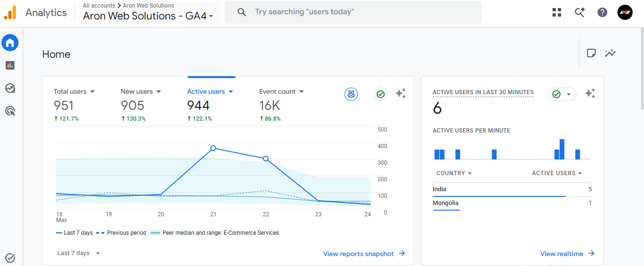Click the 944 active users value

point(199,105)
